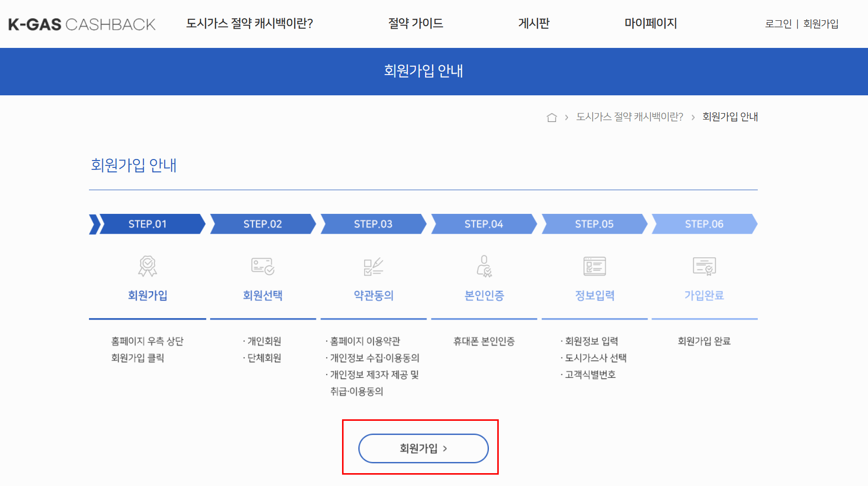
Task: Click the STEP.06 segment of the step flow
Action: click(x=705, y=224)
